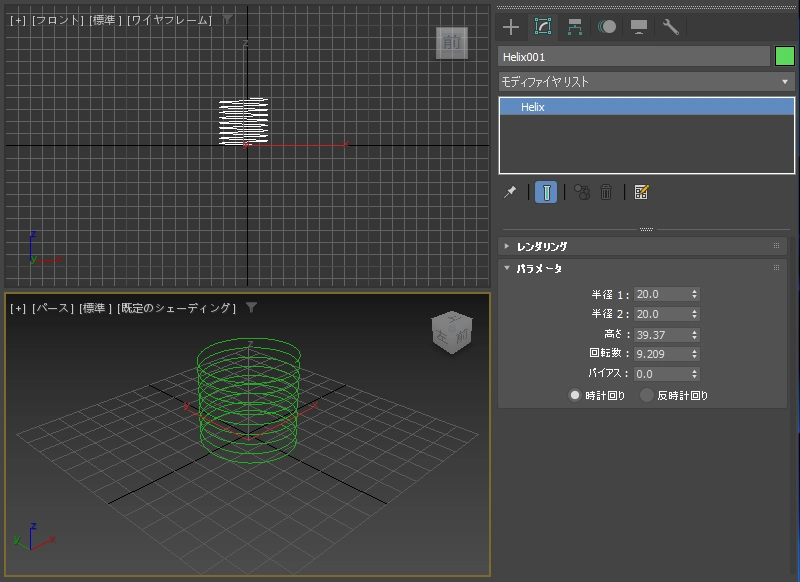This screenshot has height=582, width=800.
Task: Select the Helix entry in modifier stack
Action: click(646, 107)
